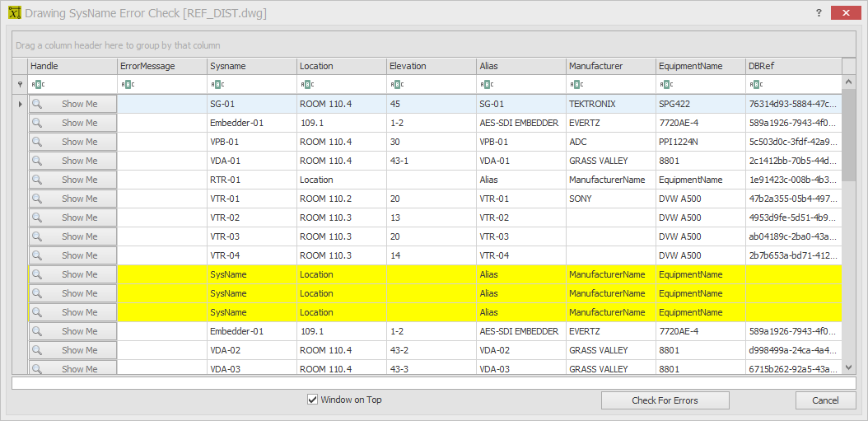Click the application icon in title bar
This screenshot has height=421, width=868.
14,12
